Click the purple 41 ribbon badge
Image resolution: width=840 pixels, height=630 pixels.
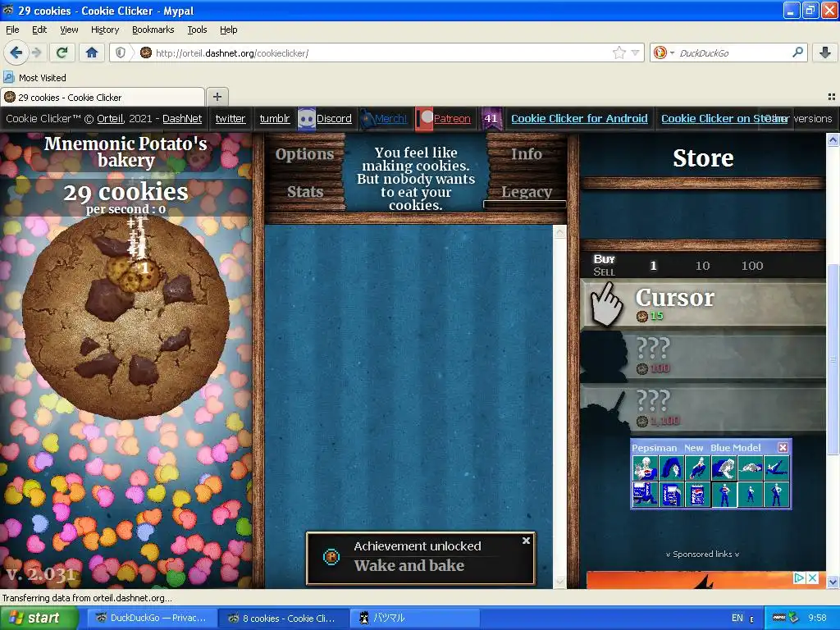coord(491,119)
